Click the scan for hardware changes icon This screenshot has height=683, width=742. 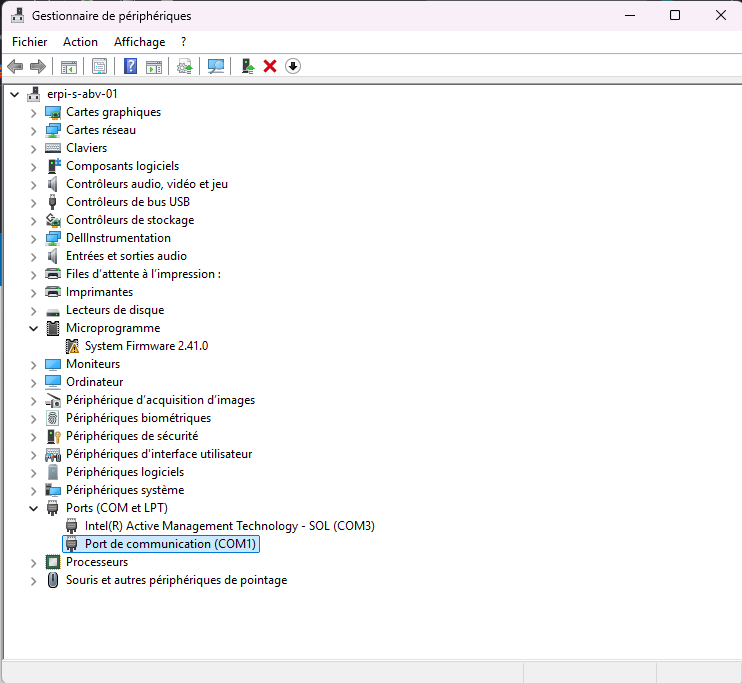tap(216, 66)
